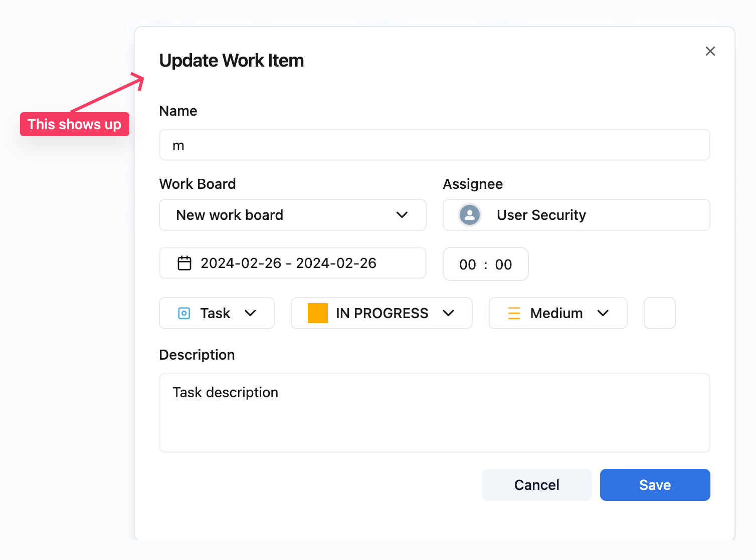
Task: Click the empty square box beside Medium
Action: pos(659,314)
